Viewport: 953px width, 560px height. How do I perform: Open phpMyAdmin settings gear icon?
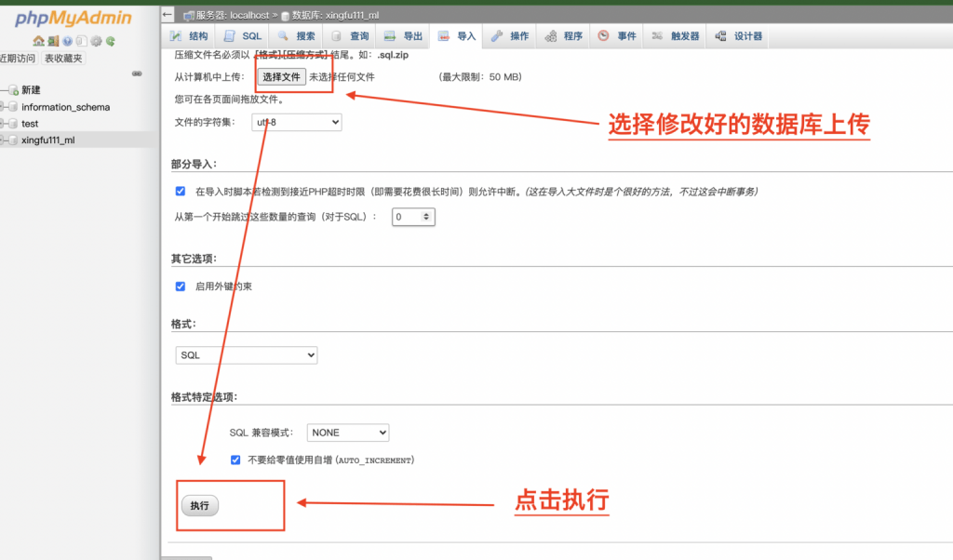(x=96, y=41)
